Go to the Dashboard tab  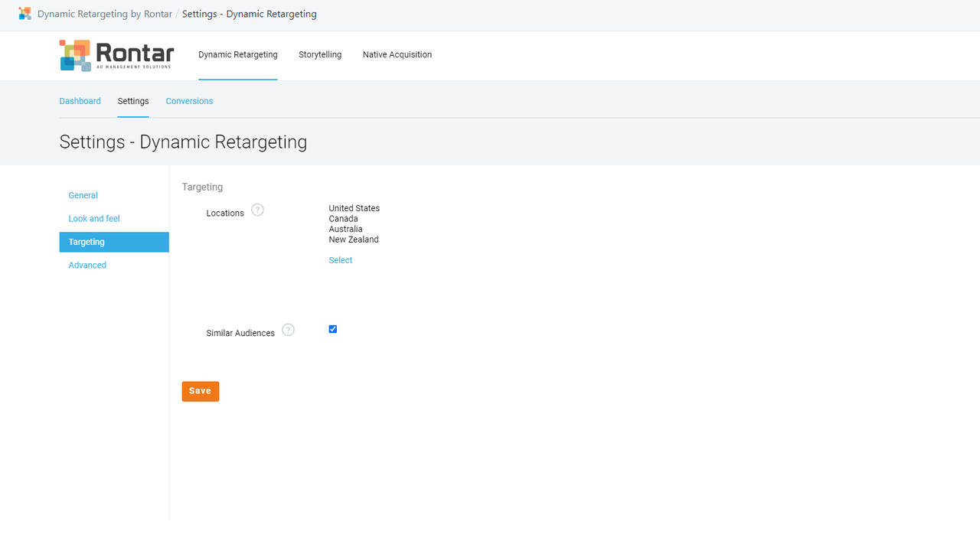coord(80,100)
